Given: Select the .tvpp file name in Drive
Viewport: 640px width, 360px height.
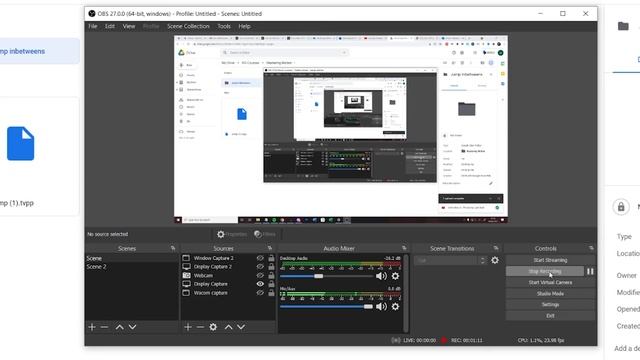Looking at the screenshot, I should (17, 203).
